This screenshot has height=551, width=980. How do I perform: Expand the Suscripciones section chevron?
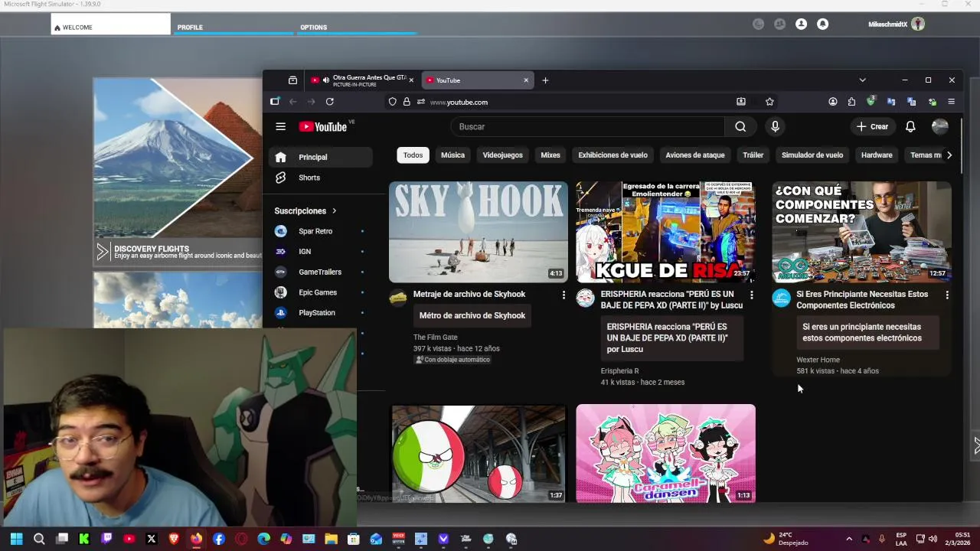[x=334, y=211]
